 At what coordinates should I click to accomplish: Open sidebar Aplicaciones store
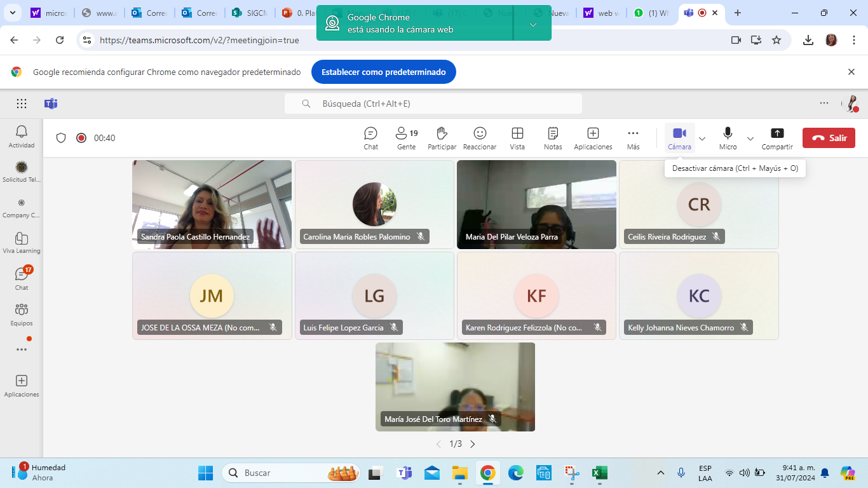click(22, 385)
